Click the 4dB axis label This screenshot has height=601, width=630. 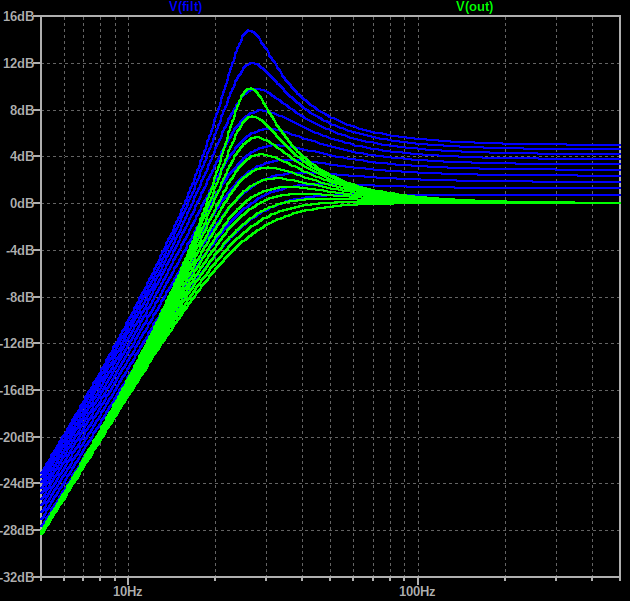click(22, 156)
